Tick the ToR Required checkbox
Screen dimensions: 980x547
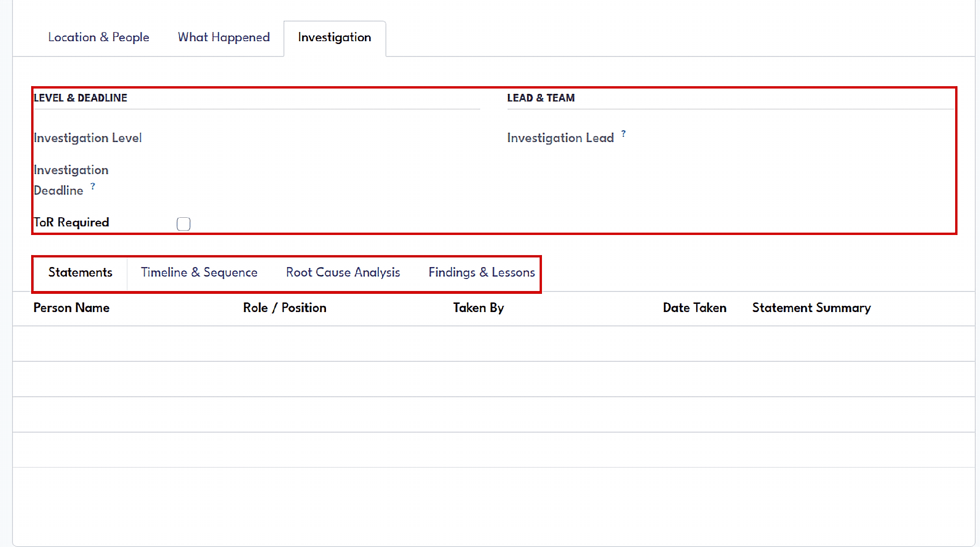point(183,223)
